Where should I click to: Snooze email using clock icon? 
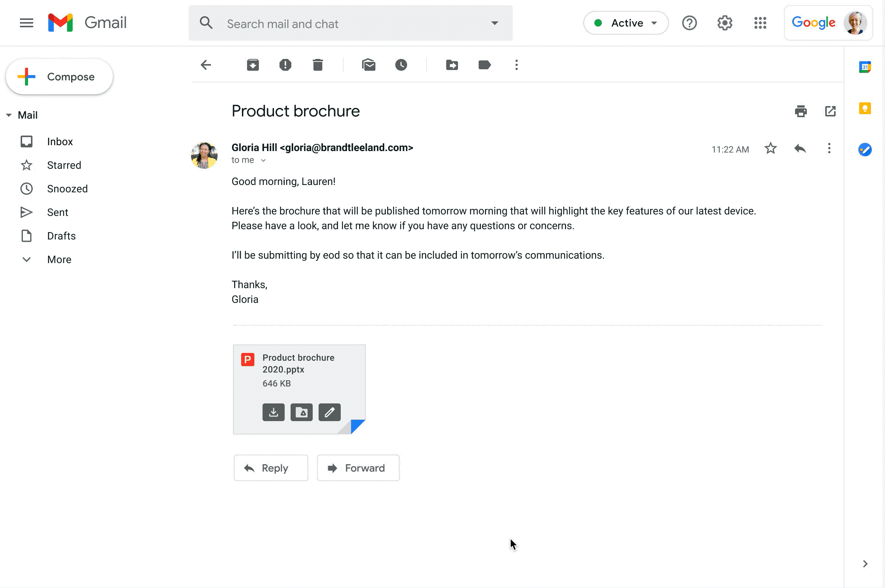tap(400, 64)
